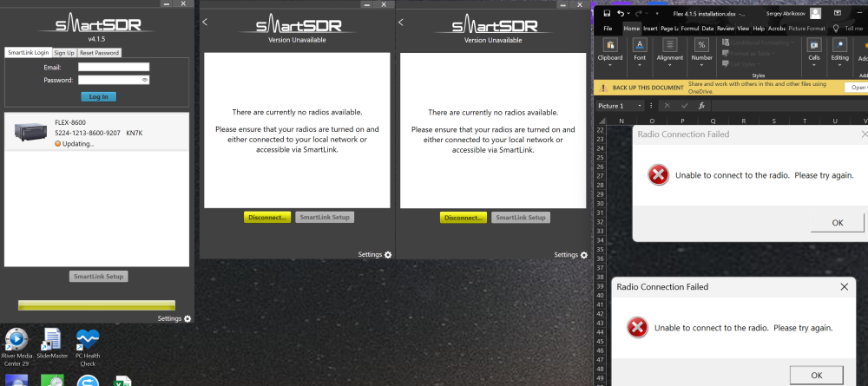Click the formula bar Enter checkmark icon
Viewport: 868px width, 386px height.
point(685,106)
